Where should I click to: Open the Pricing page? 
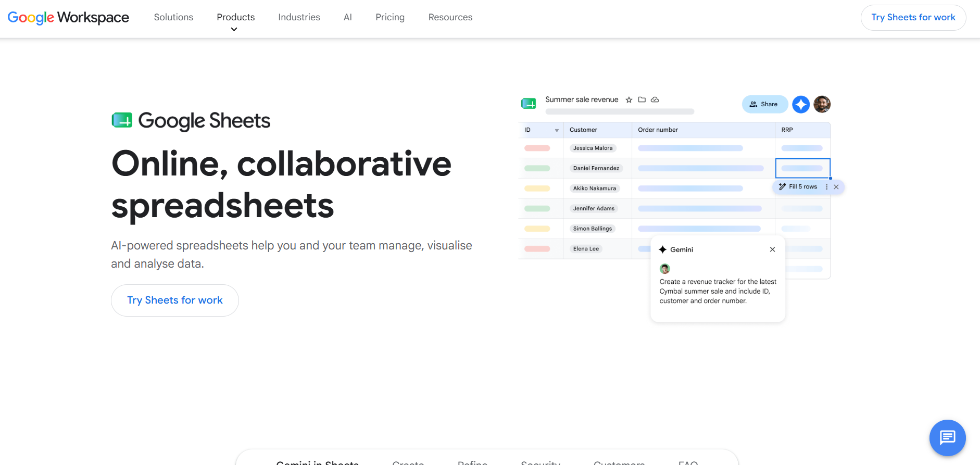click(x=390, y=17)
